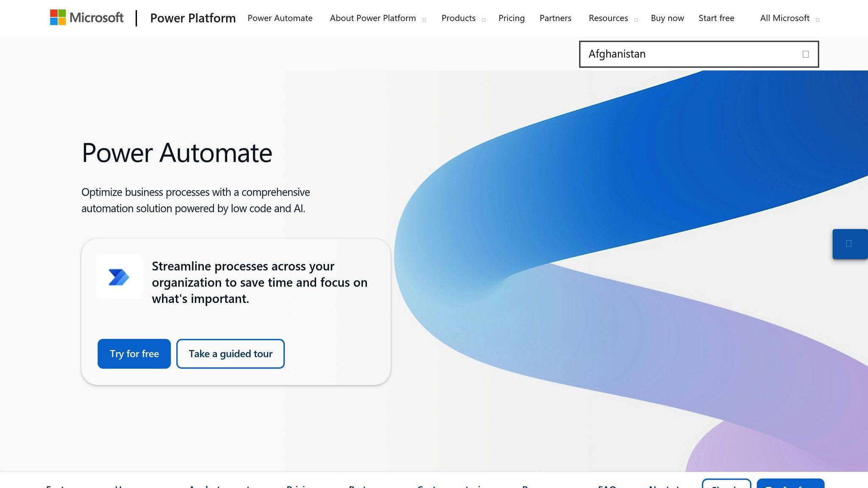The width and height of the screenshot is (868, 488).
Task: Click the blue Try for free button at bottom right
Action: click(790, 485)
